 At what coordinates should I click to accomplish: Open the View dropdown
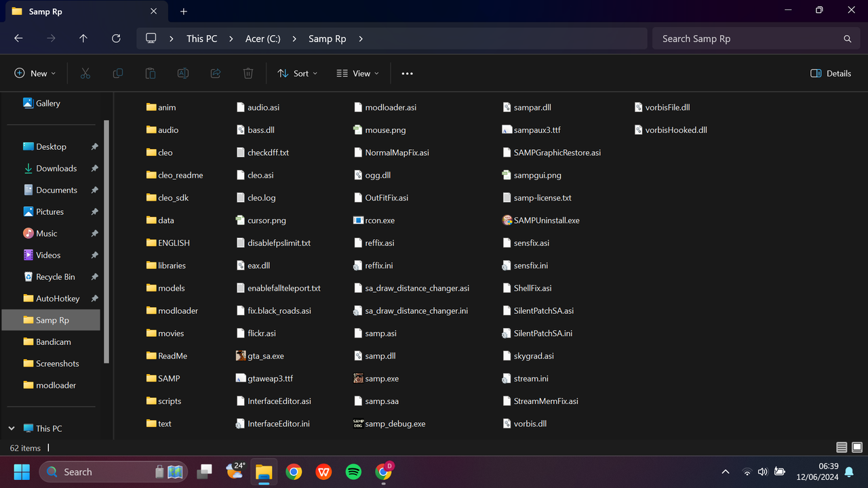pyautogui.click(x=358, y=73)
